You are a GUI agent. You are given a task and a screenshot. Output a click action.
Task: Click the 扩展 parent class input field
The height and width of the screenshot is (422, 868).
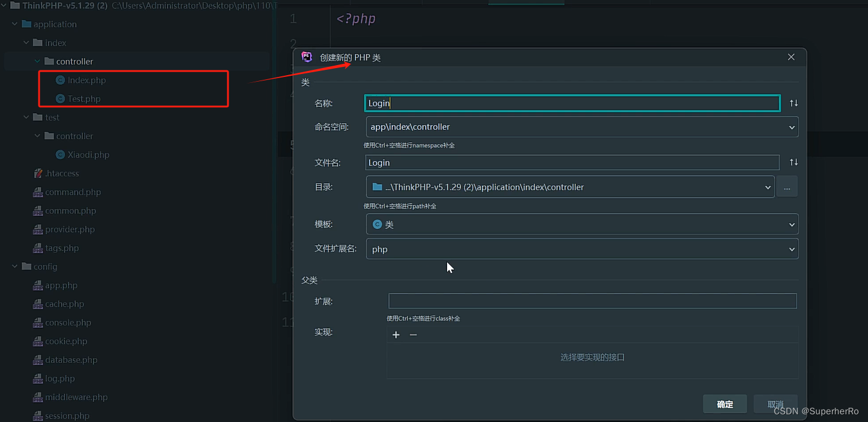point(593,301)
